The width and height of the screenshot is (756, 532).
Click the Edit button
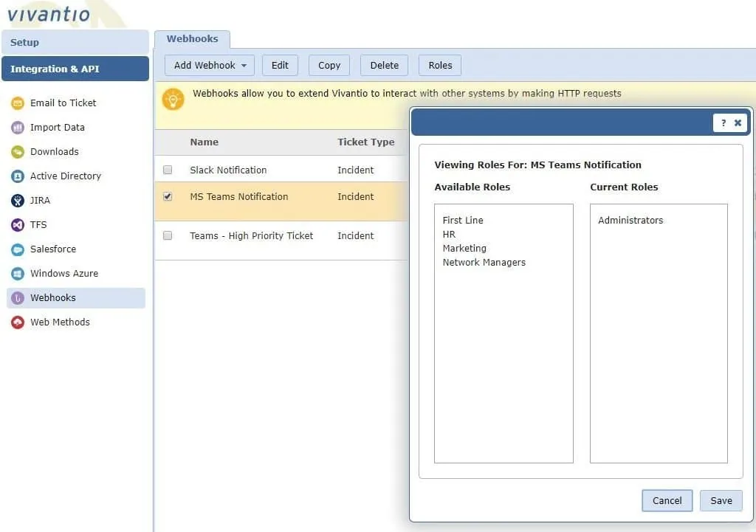click(280, 65)
